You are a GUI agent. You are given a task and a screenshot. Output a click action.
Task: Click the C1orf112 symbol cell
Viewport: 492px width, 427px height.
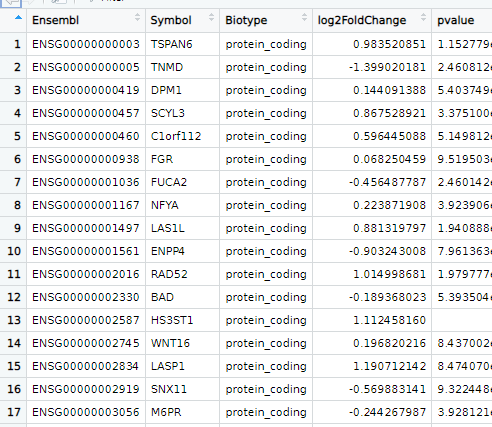coord(183,136)
